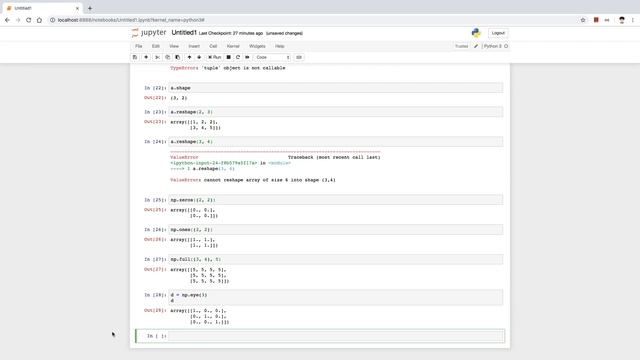Interrupt the kernel with stop icon
640x360 pixels.
click(229, 57)
